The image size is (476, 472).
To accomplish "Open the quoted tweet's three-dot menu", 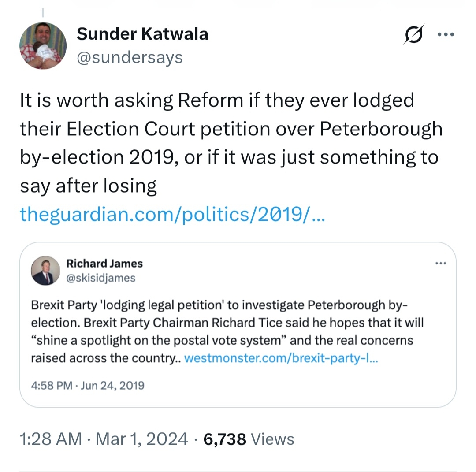I will (440, 264).
